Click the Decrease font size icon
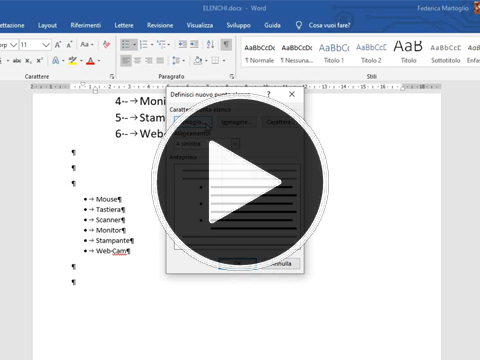Screen dimensions: 480x360 coord(69,45)
